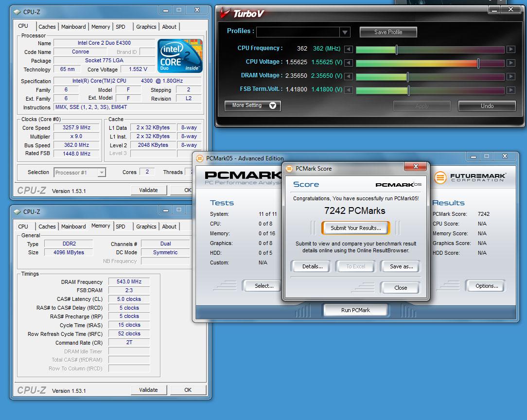527x420 pixels.
Task: Click the DRAM Voltage slider handle
Action: (x=408, y=77)
